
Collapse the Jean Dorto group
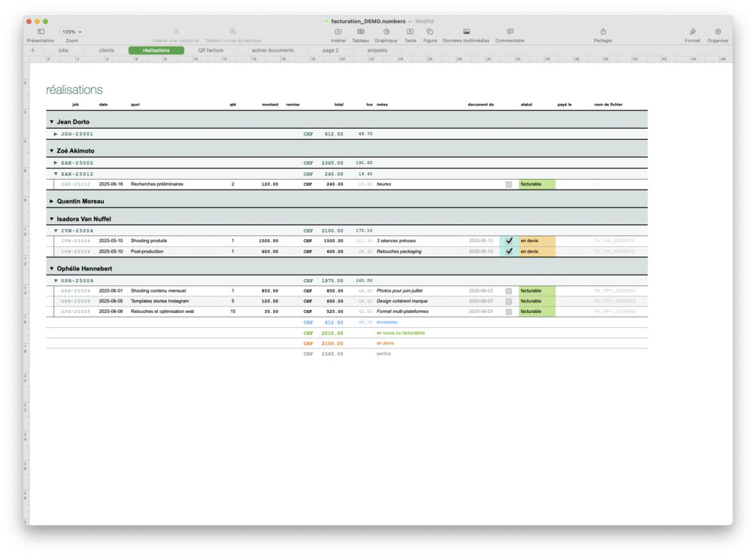click(x=52, y=122)
